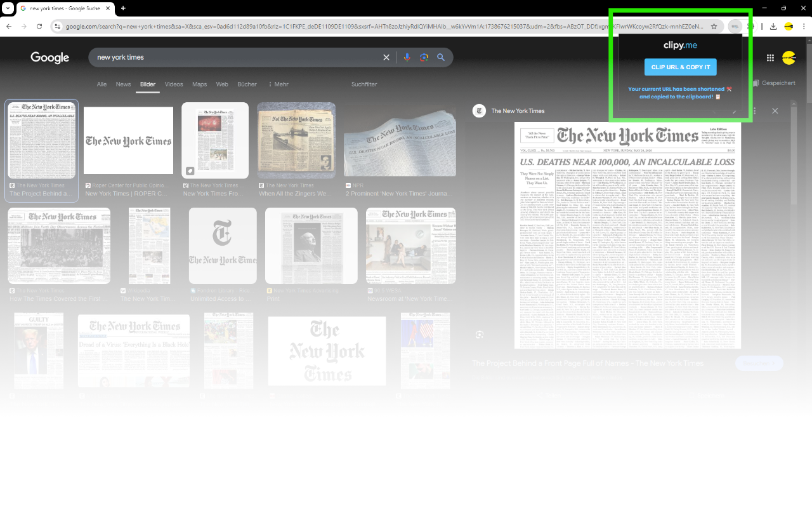Switch to the Videos results tab
The image size is (812, 508).
[x=174, y=84]
